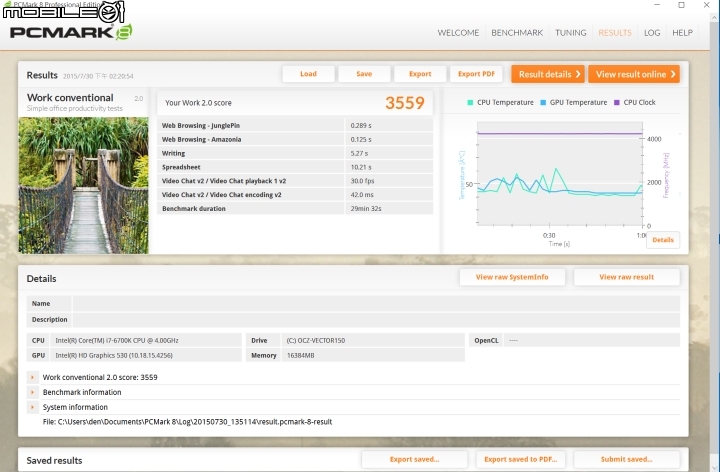Open the chart Details button
This screenshot has height=472, width=720.
pyautogui.click(x=663, y=240)
